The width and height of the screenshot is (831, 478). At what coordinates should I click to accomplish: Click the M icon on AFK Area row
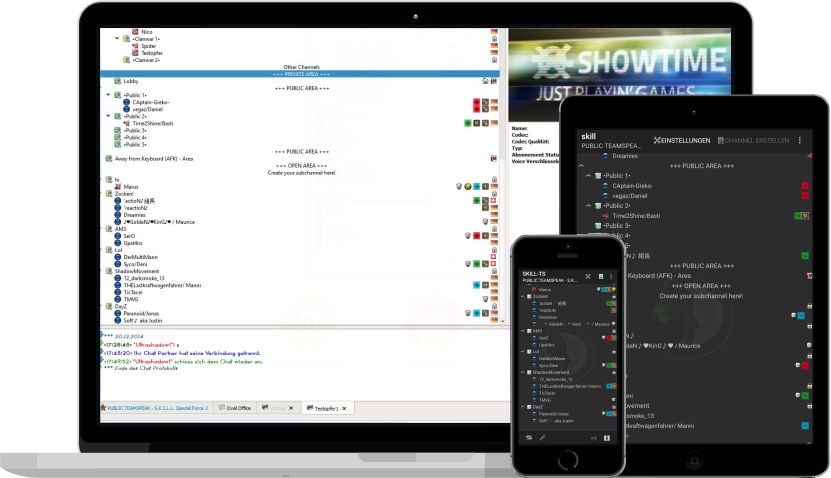[494, 158]
